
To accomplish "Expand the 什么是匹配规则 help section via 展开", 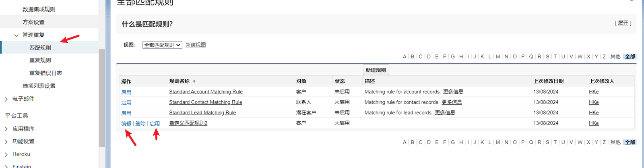I will (x=623, y=23).
